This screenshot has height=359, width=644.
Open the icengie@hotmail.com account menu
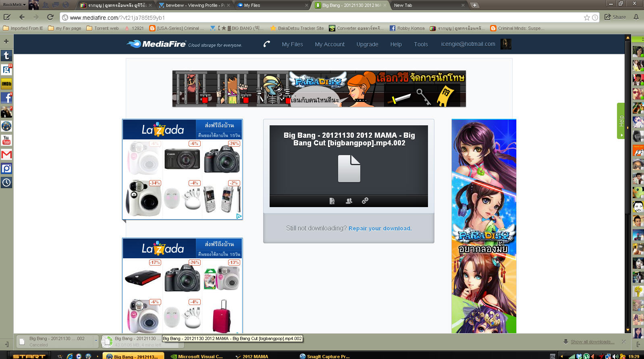tap(468, 44)
